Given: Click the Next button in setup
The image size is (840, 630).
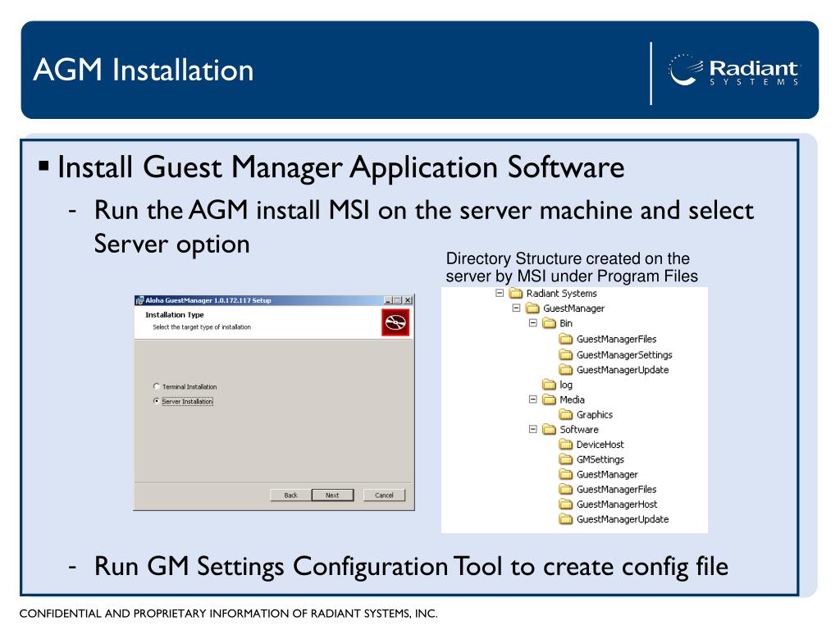Looking at the screenshot, I should pos(331,495).
